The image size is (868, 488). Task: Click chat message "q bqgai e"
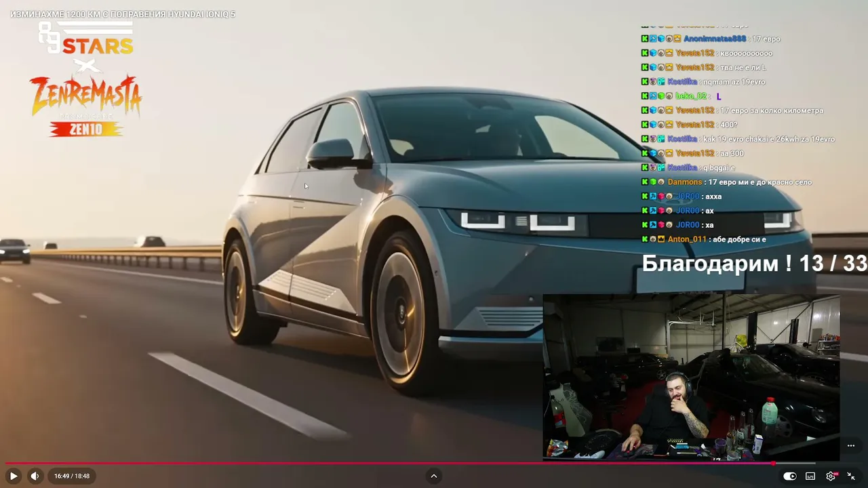tap(719, 167)
